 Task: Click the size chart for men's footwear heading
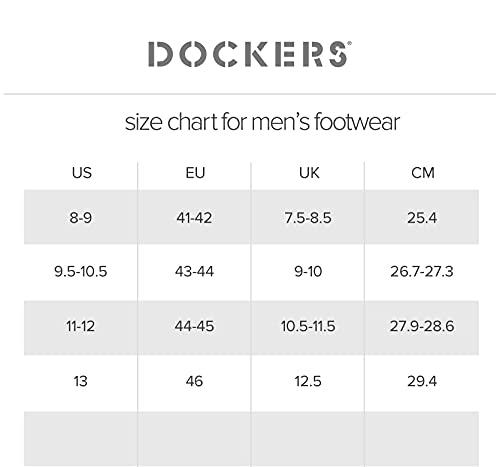[262, 122]
